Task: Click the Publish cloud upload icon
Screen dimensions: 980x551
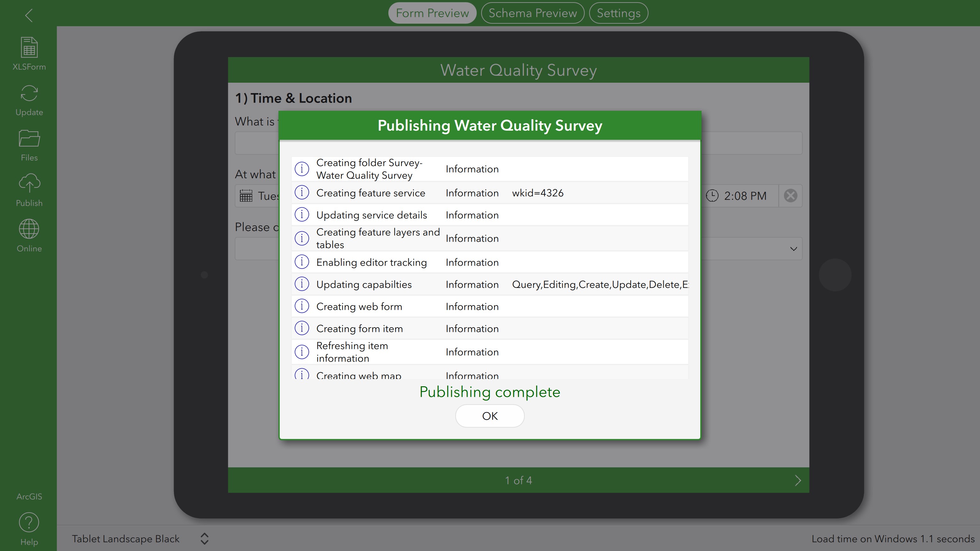Action: (29, 184)
